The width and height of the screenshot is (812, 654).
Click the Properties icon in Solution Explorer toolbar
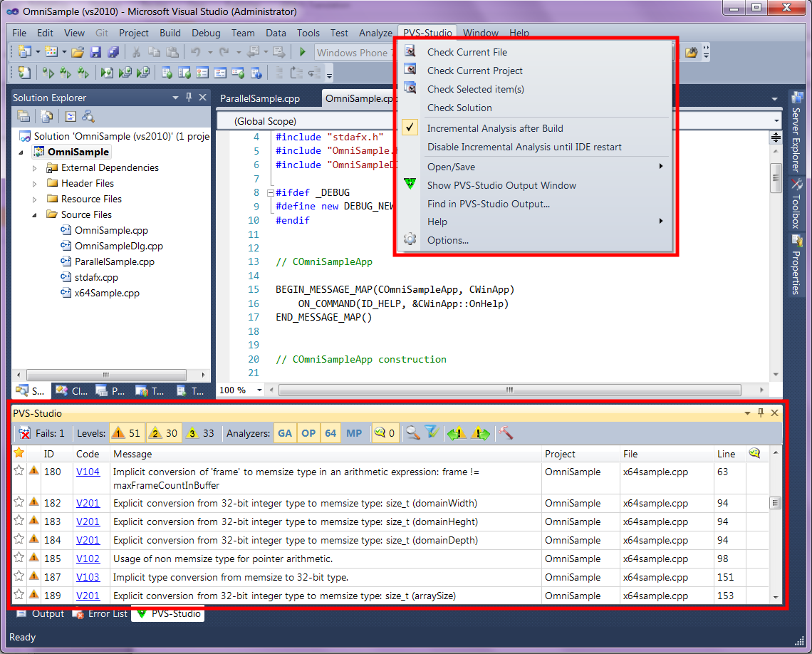click(24, 117)
